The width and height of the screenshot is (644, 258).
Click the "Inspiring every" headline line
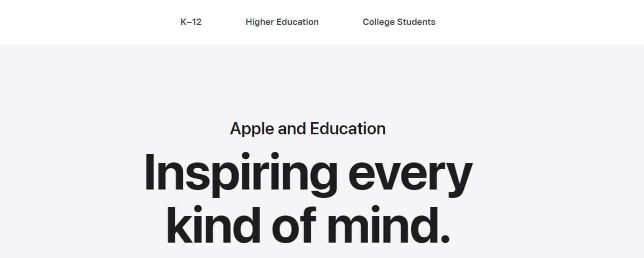[308, 173]
